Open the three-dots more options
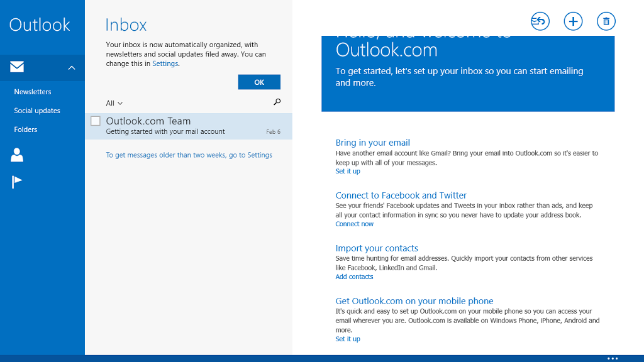644x362 pixels. pyautogui.click(x=613, y=358)
